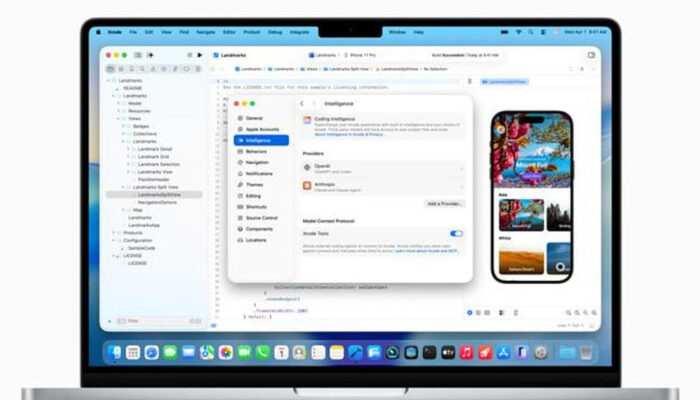Open Messages in the Dock
700x400 pixels.
(170, 352)
